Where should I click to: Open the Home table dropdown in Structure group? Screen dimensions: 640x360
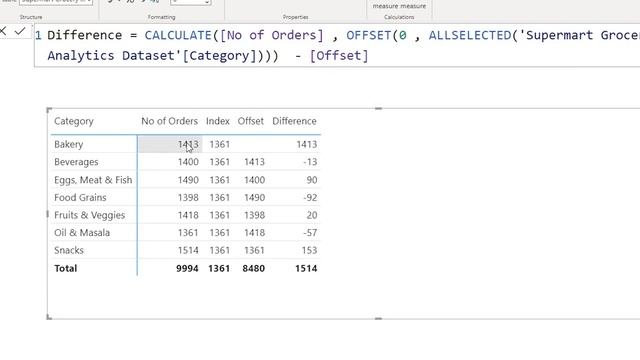[56, 2]
